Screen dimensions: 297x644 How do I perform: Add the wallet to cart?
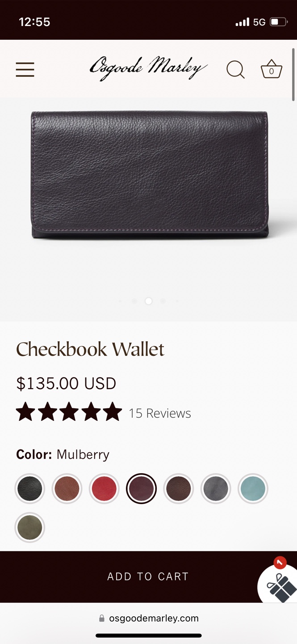(148, 576)
